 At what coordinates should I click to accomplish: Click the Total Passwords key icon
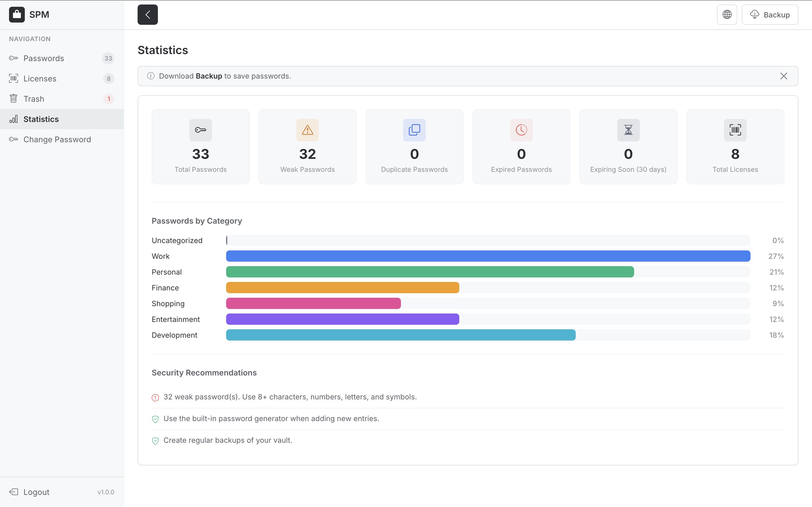click(200, 130)
